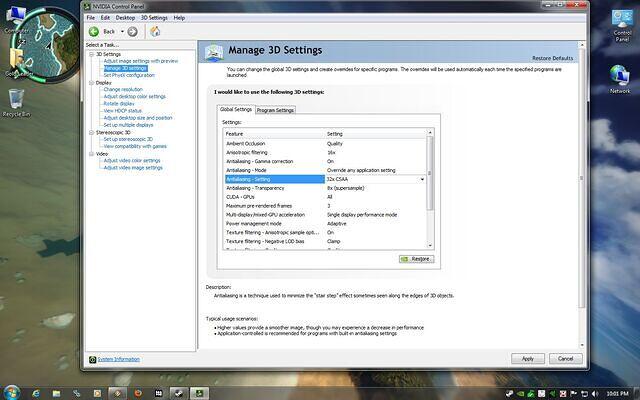Open the System Information link
This screenshot has width=640, height=400.
point(118,359)
